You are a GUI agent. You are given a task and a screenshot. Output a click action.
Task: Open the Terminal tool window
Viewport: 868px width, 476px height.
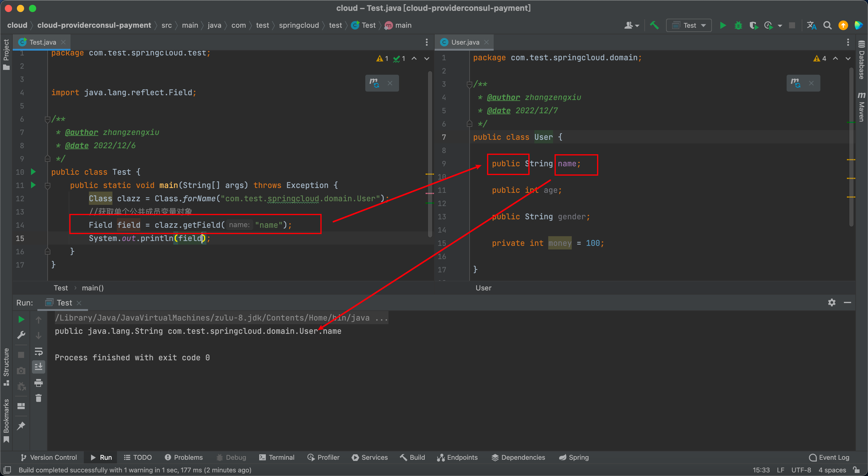[x=277, y=457]
